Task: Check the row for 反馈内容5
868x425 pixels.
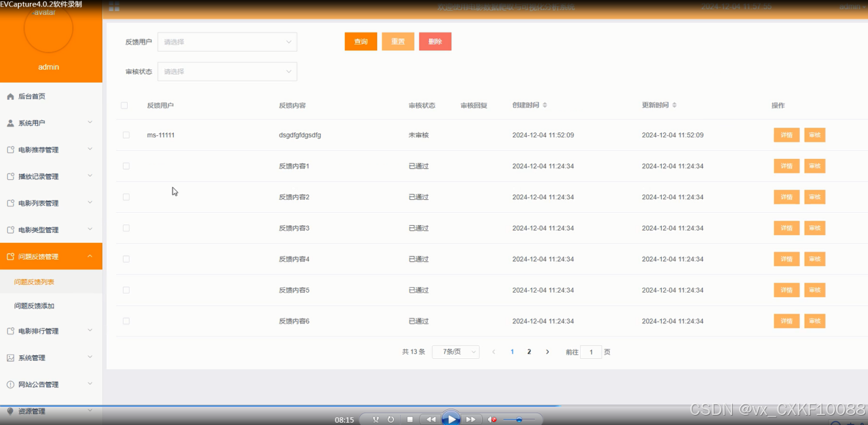Action: [126, 290]
